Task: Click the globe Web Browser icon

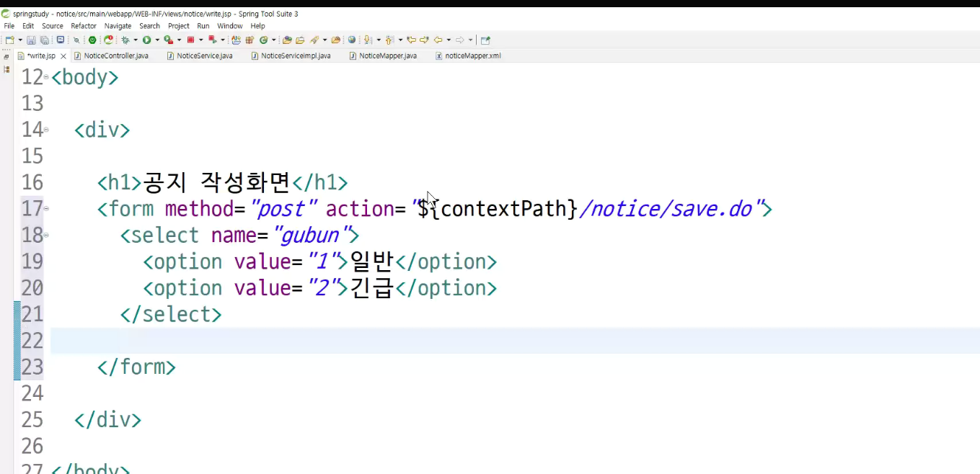Action: pos(352,40)
